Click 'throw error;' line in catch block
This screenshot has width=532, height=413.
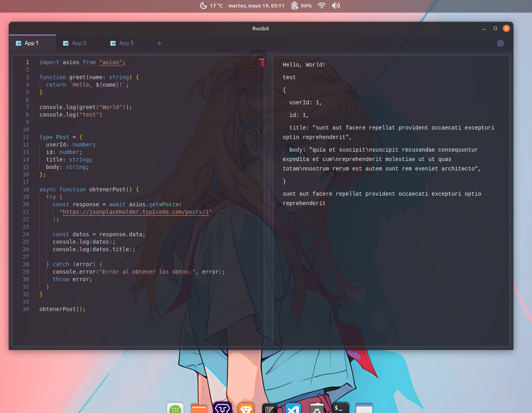[72, 279]
